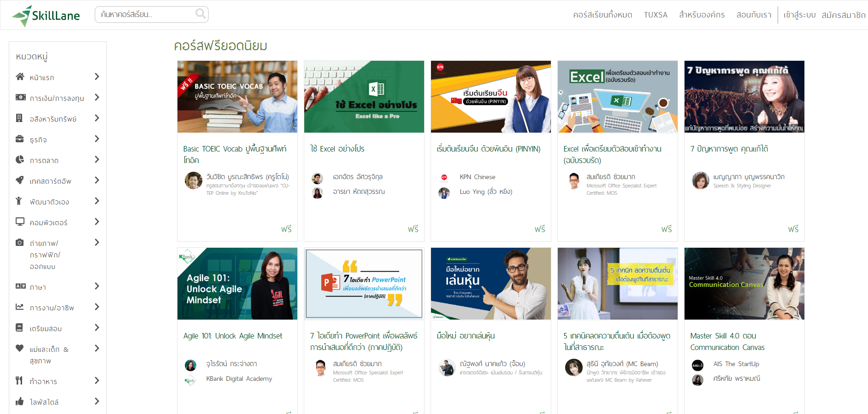Click the course search input field

click(152, 14)
